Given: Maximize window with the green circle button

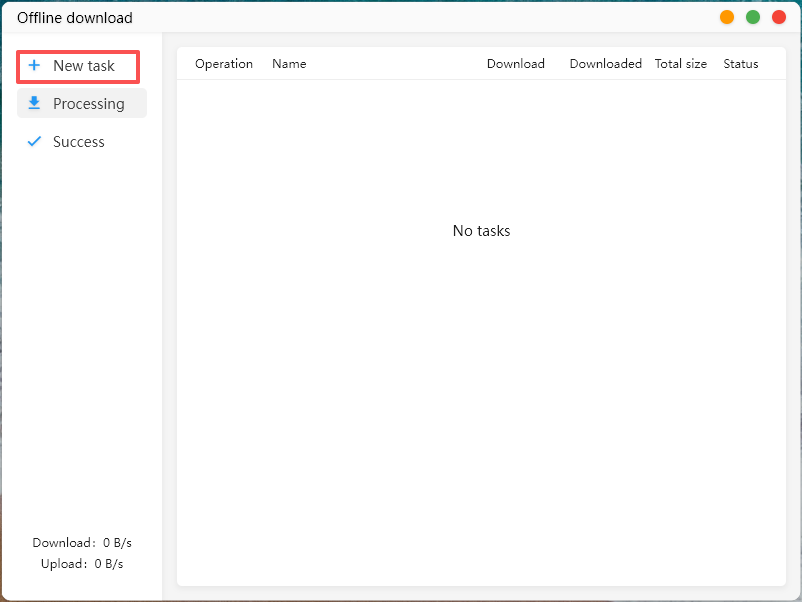Looking at the screenshot, I should (753, 17).
